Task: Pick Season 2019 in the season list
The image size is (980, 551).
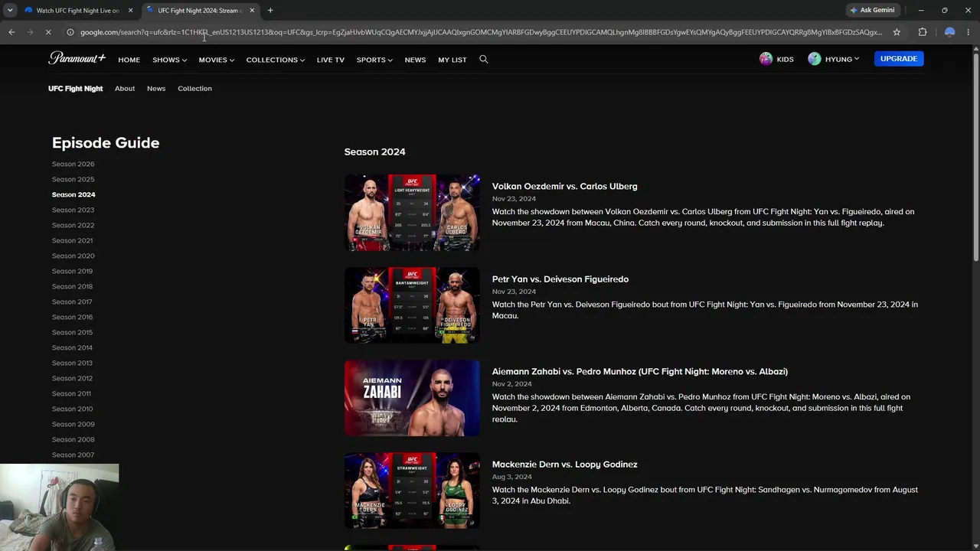Action: [73, 271]
